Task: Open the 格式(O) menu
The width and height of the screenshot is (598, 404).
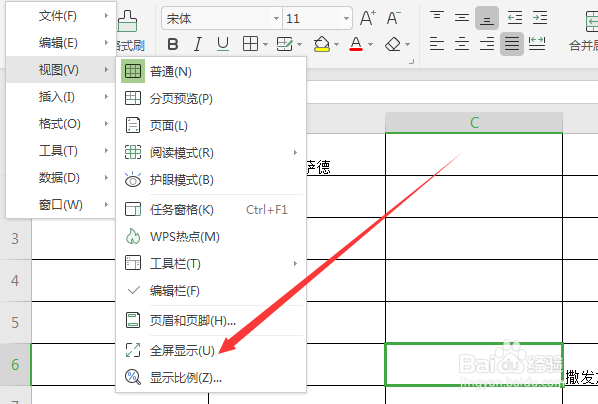Action: (61, 124)
